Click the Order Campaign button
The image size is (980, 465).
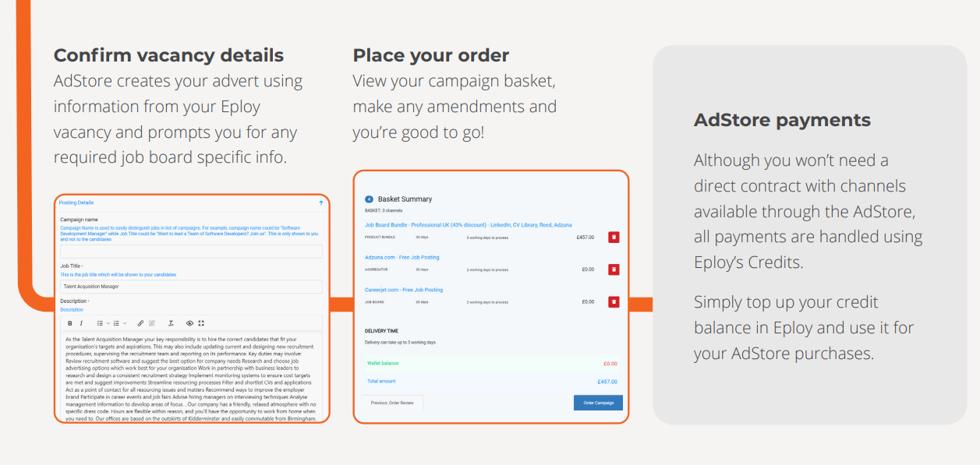pos(598,403)
